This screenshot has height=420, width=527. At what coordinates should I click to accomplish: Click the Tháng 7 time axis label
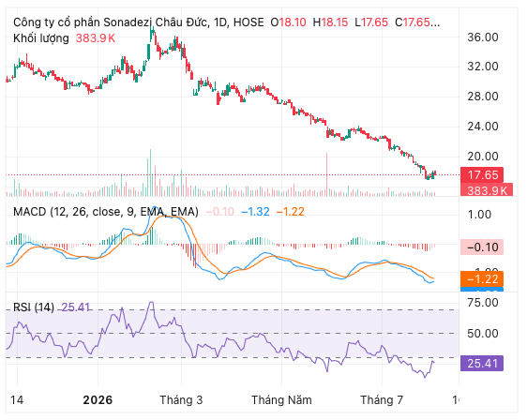[x=382, y=399]
